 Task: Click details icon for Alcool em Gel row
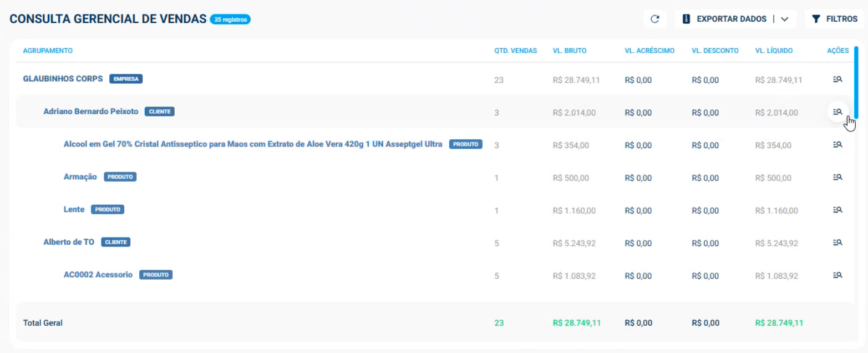[x=837, y=145]
